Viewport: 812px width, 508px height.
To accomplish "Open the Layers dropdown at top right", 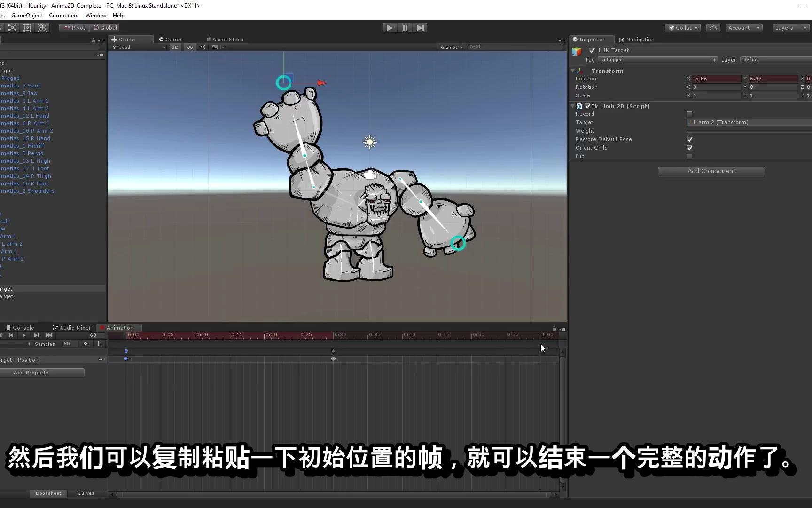I will coord(790,28).
